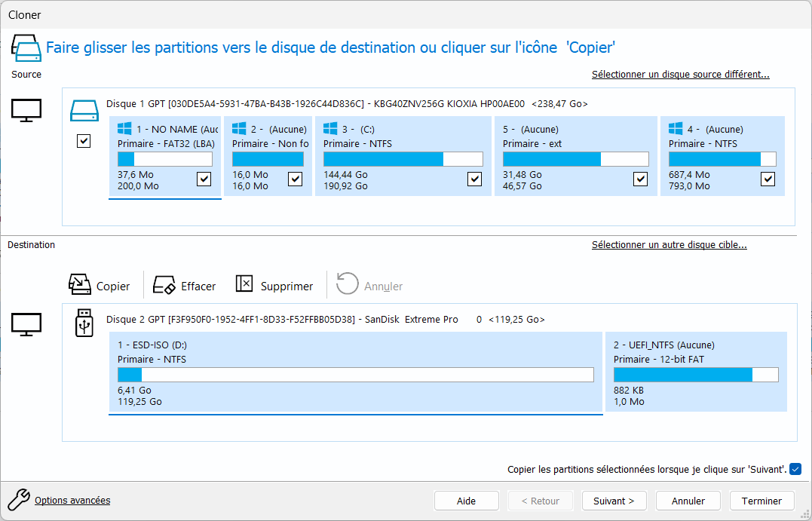Select destination partition 1 - ESD-ISO (D:)
Viewport: 812px width, 521px height.
356,372
